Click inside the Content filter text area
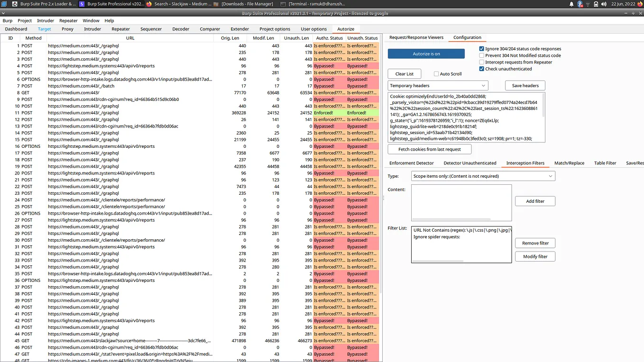 (461, 201)
